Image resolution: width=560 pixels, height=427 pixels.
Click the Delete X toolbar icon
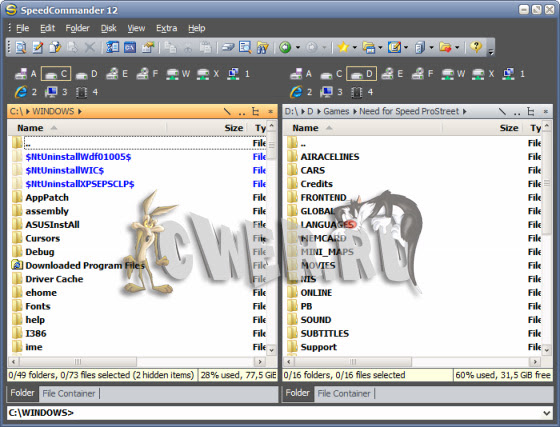click(x=90, y=47)
